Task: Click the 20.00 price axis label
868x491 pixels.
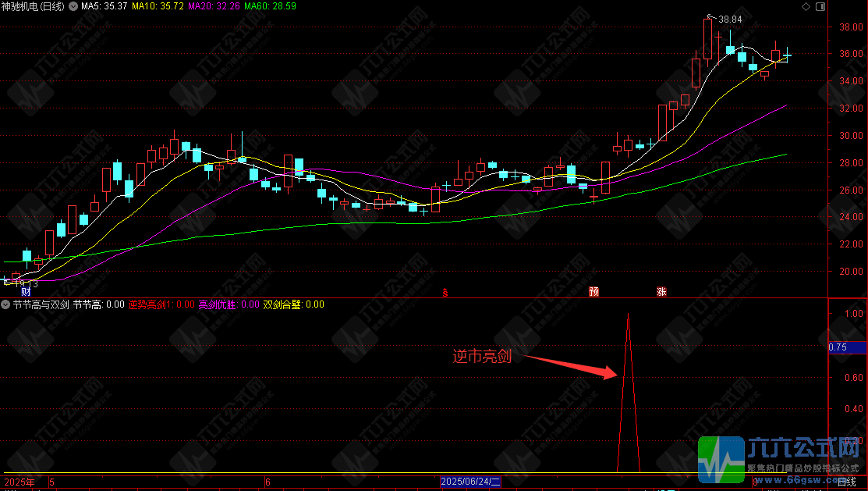Action: point(851,272)
